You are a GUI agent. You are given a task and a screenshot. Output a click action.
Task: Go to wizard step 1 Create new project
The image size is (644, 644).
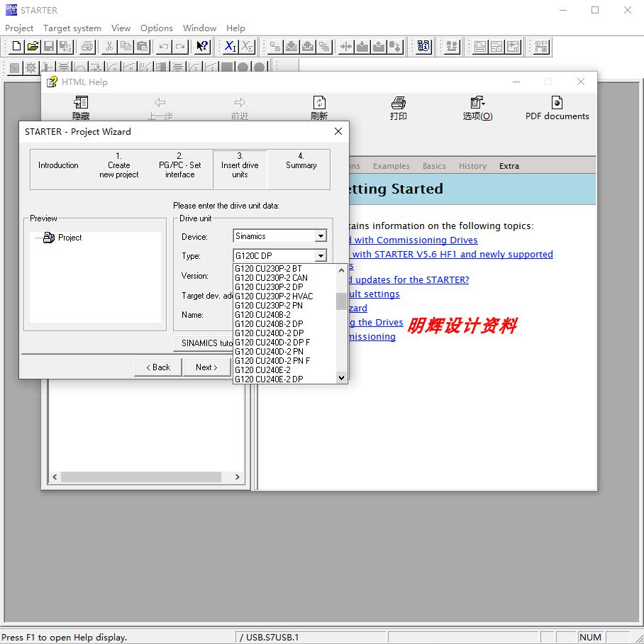118,165
